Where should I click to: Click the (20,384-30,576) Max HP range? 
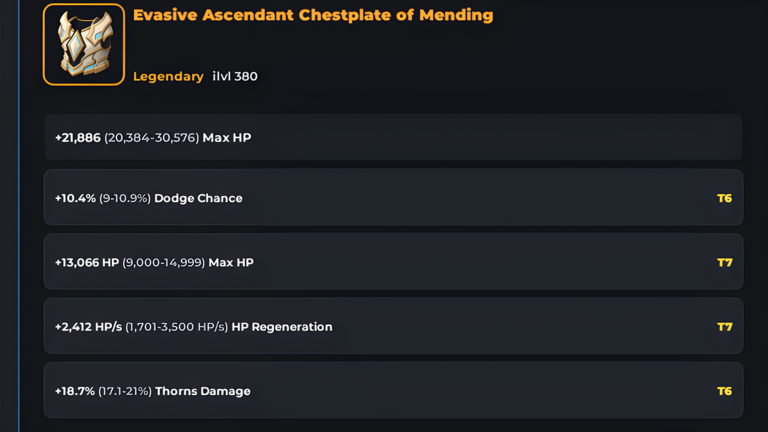coord(151,138)
